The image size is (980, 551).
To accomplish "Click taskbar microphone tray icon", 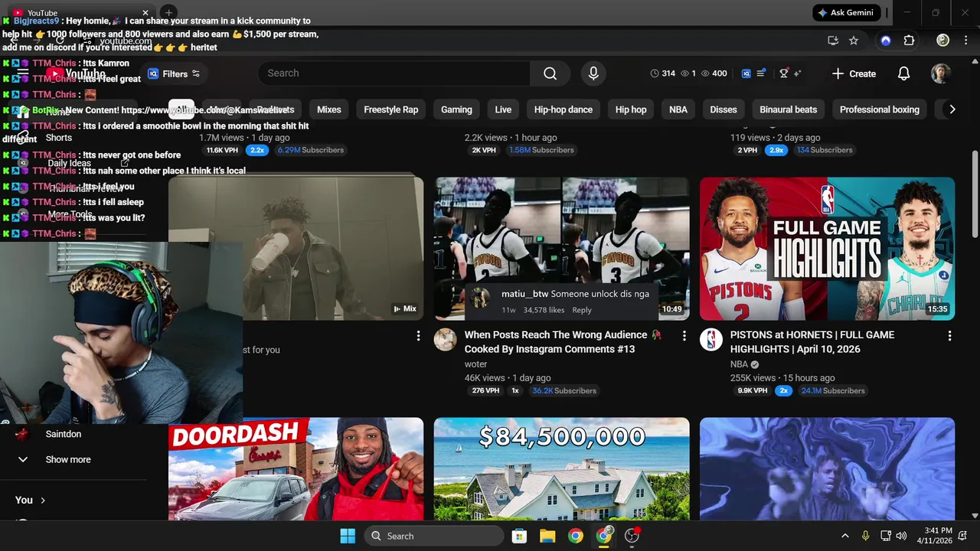I will point(865,536).
